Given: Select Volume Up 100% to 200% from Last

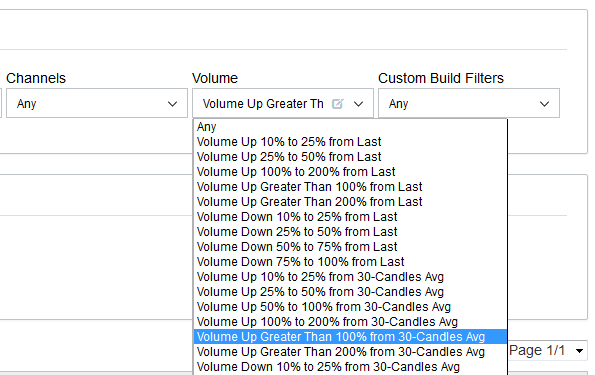Looking at the screenshot, I should (350, 172).
